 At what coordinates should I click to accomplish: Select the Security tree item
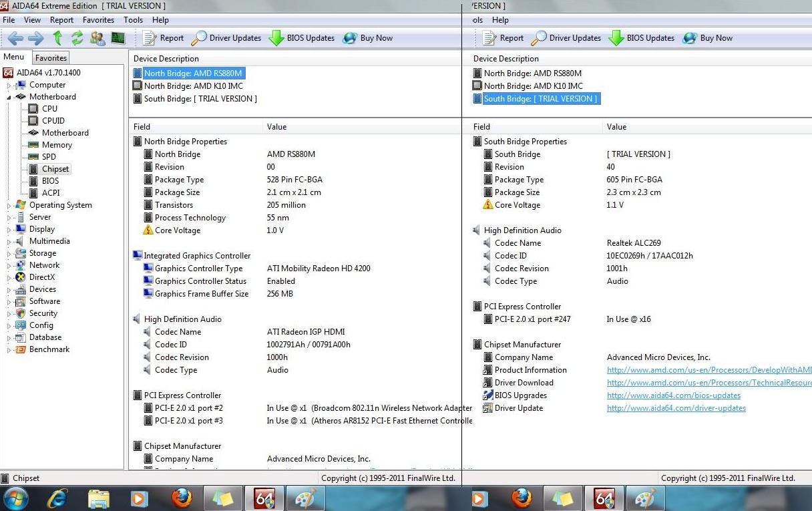click(x=43, y=313)
